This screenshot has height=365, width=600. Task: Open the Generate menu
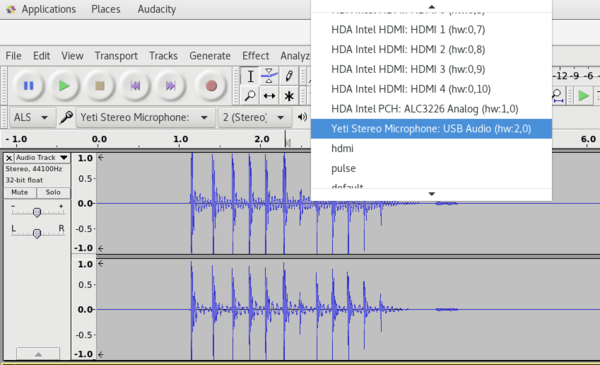pos(210,56)
